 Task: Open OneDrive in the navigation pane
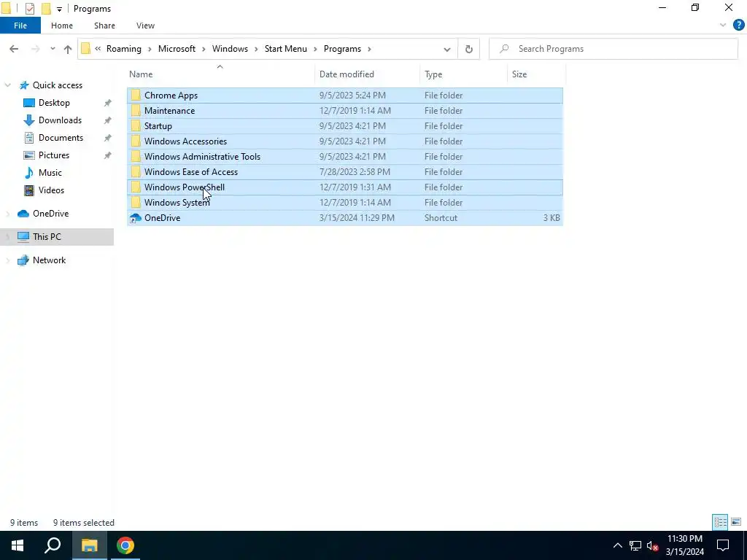50,214
